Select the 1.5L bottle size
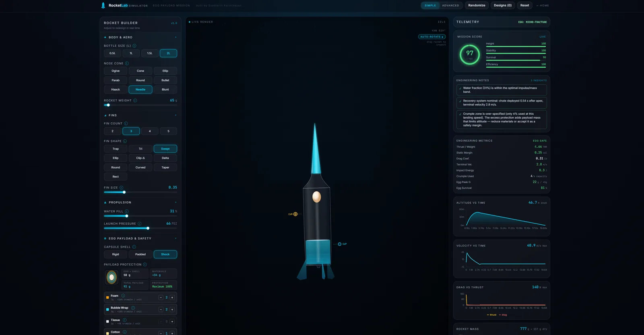Screen dimensions: 644x335 click(x=150, y=53)
